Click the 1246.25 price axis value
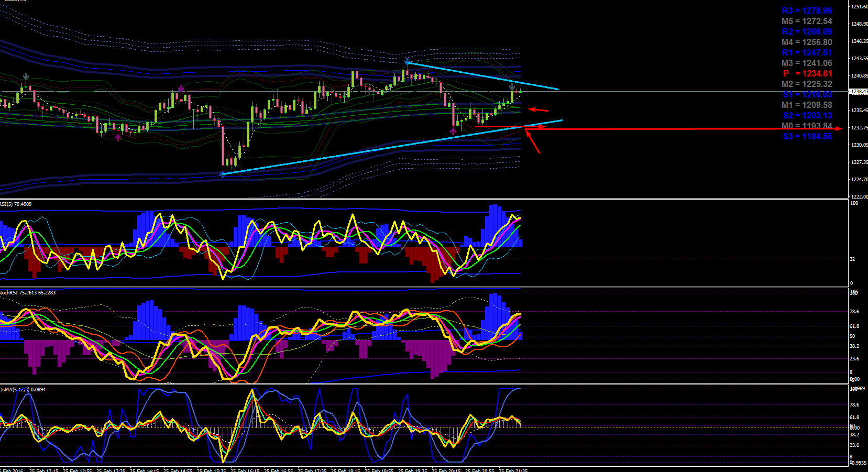Viewport: 868px width, 472px height. pyautogui.click(x=860, y=41)
